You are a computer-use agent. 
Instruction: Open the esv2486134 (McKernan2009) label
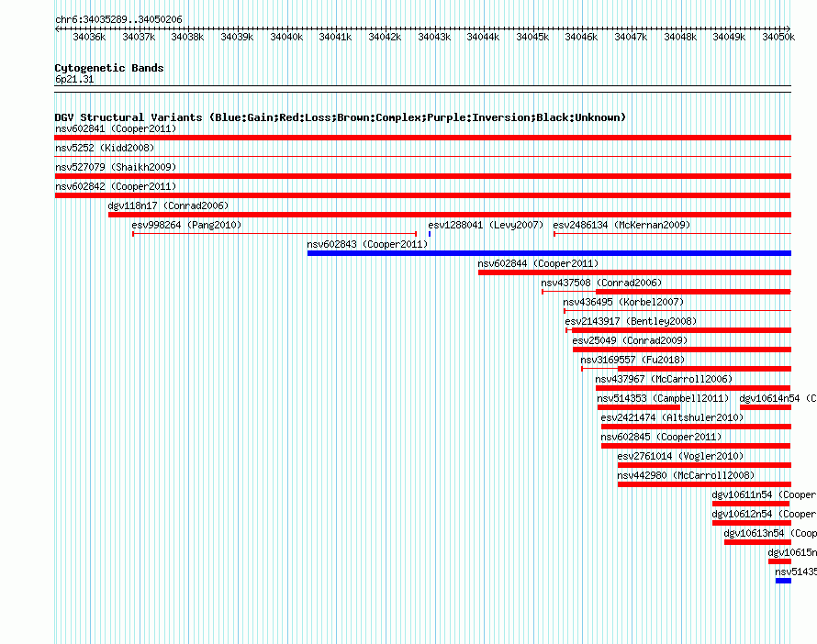(x=621, y=225)
